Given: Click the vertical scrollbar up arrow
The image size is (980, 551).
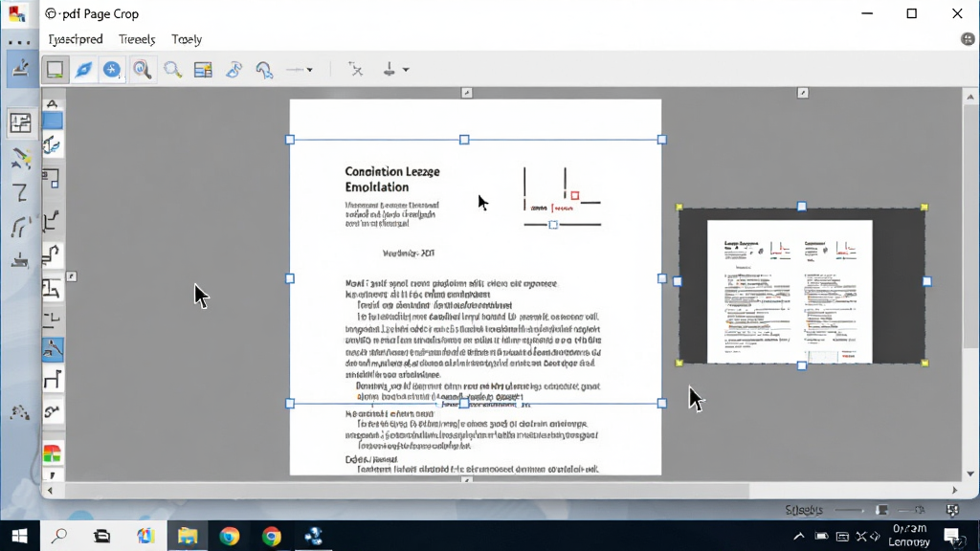Looking at the screenshot, I should click(970, 97).
